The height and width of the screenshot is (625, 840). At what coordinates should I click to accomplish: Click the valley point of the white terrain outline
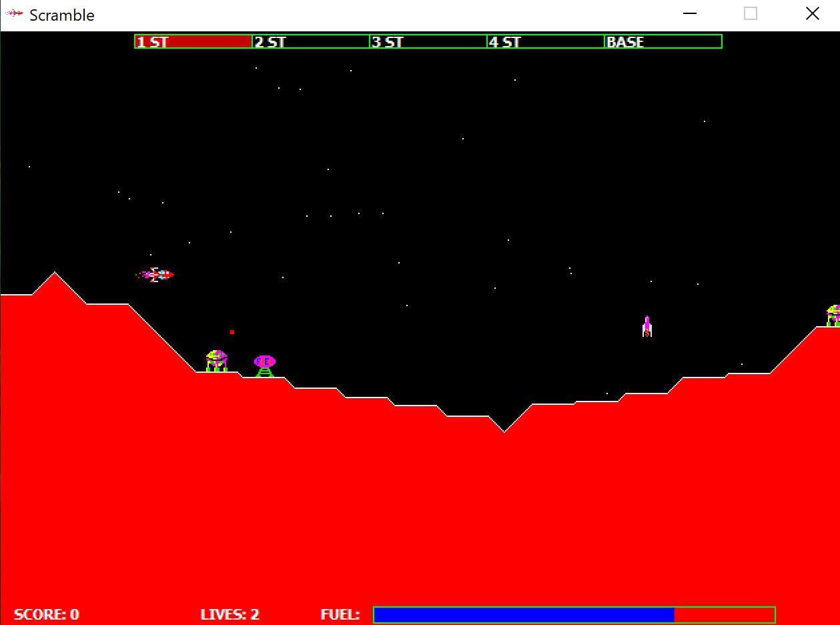pos(504,430)
